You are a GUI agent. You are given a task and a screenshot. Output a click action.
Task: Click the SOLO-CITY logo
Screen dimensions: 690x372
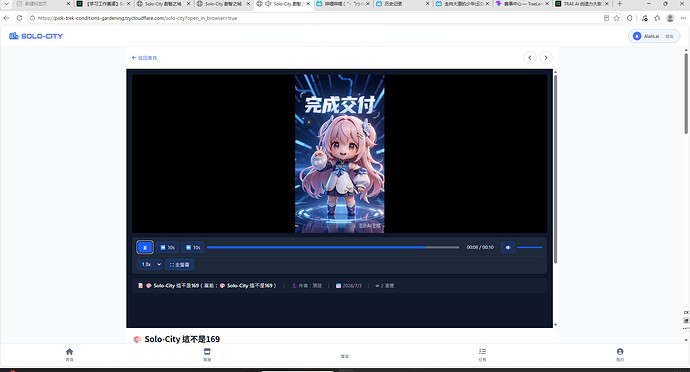click(x=36, y=36)
